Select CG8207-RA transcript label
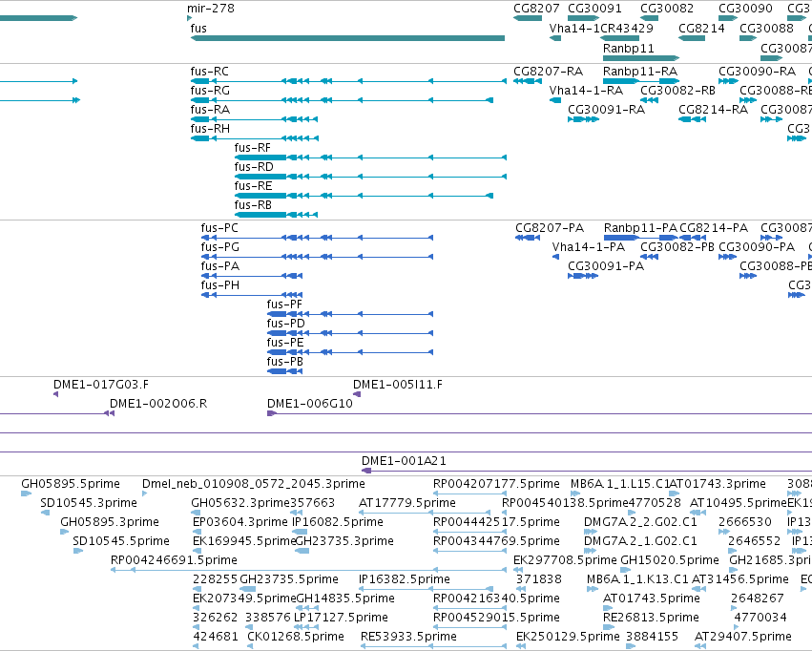812x651 pixels. pyautogui.click(x=548, y=71)
